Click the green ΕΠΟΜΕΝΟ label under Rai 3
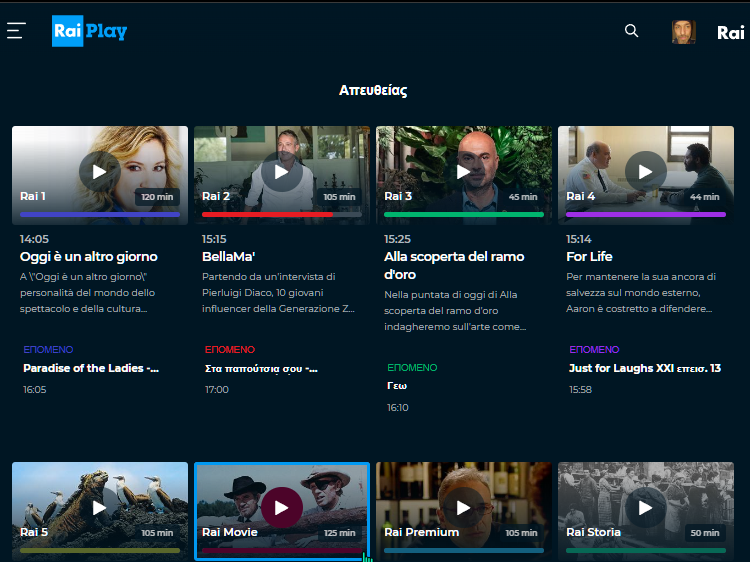Image resolution: width=750 pixels, height=562 pixels. [x=412, y=368]
